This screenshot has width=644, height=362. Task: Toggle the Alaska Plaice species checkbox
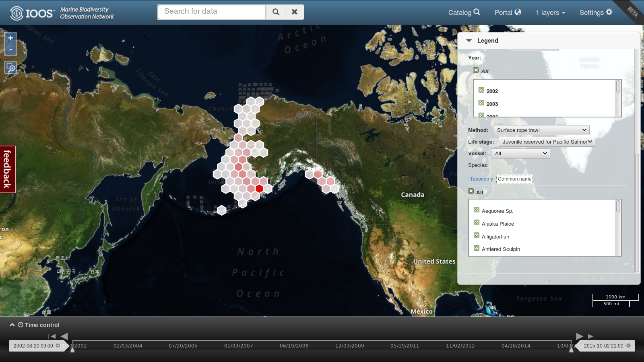coord(477,223)
